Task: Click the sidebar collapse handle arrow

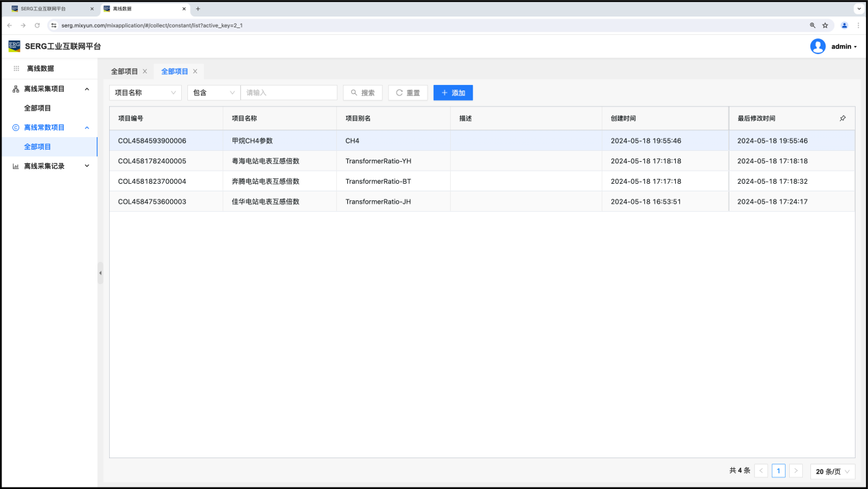Action: pyautogui.click(x=100, y=273)
